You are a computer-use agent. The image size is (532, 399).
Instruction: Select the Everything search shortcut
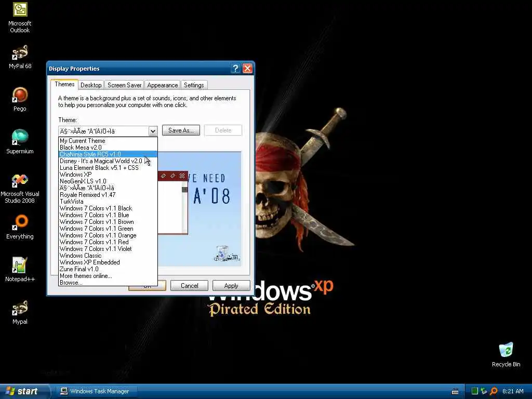tap(20, 227)
